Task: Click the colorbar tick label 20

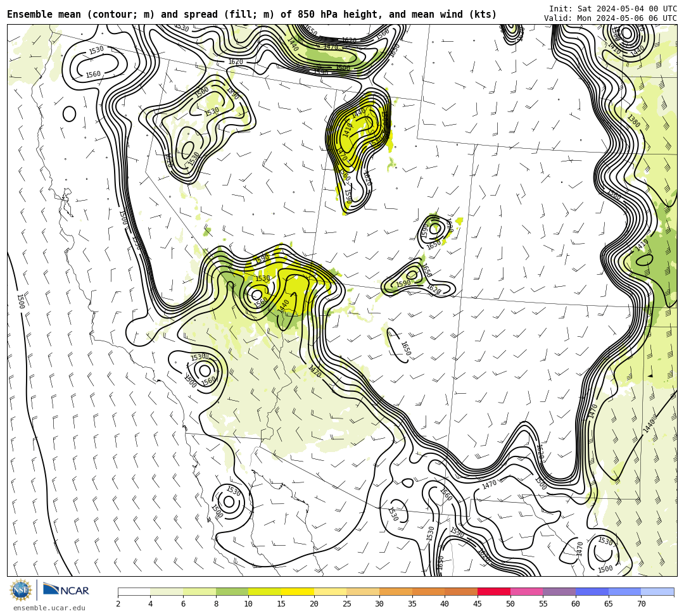Action: click(314, 604)
